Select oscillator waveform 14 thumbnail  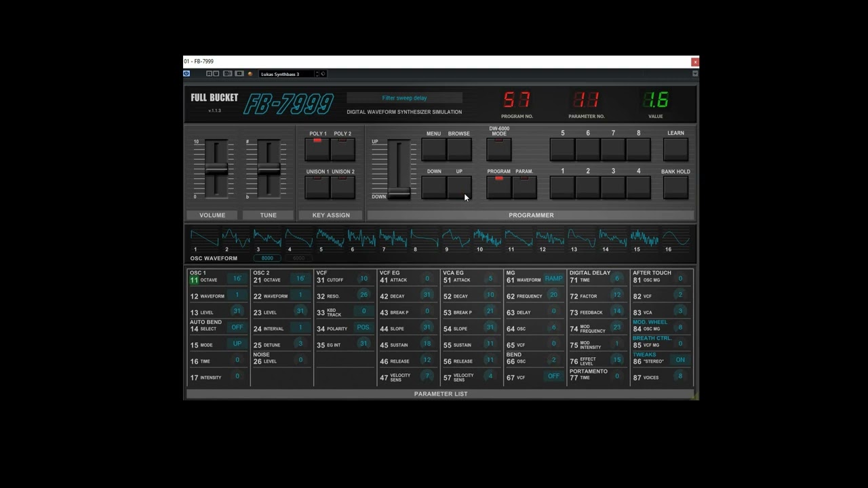click(613, 239)
